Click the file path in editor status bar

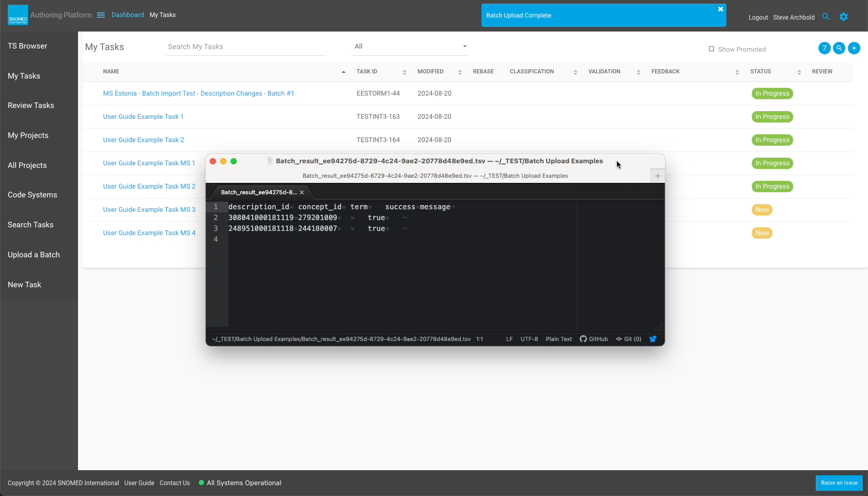(341, 339)
